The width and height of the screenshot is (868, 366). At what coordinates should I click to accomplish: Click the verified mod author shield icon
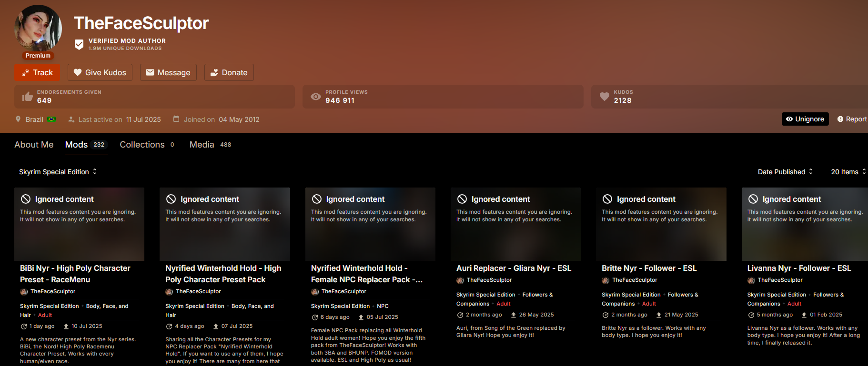[79, 45]
